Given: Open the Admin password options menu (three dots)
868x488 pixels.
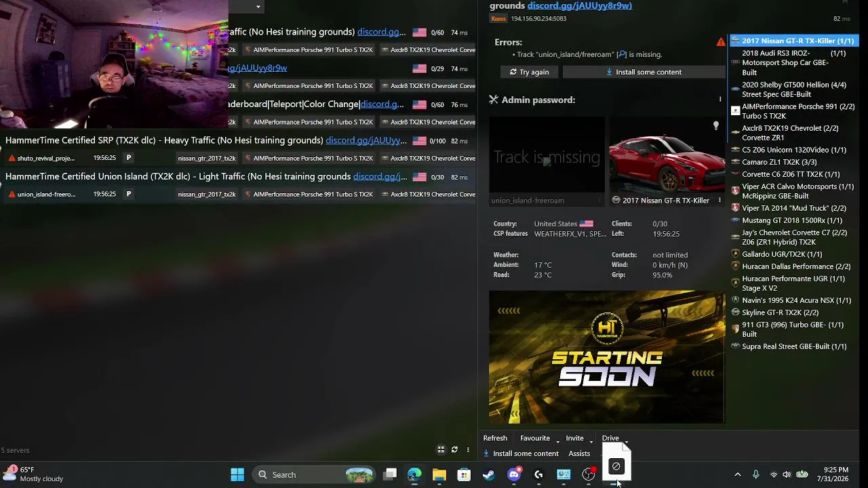Looking at the screenshot, I should tap(720, 100).
